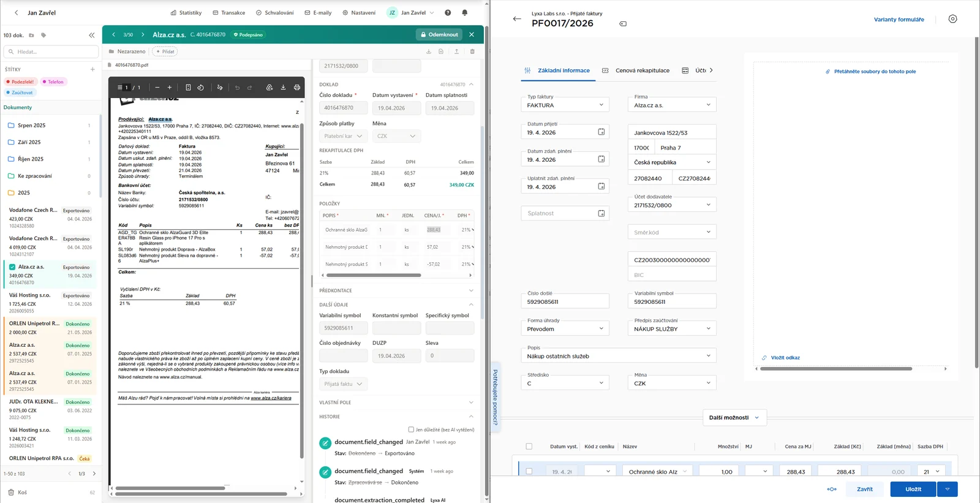The image size is (980, 503).
Task: Click upload icon in document toolbar
Action: [456, 51]
